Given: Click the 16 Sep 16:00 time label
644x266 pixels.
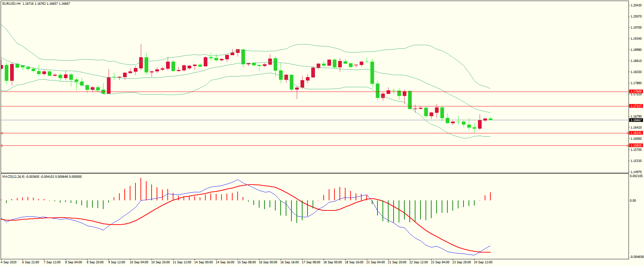Looking at the screenshot, I should (x=289, y=262).
